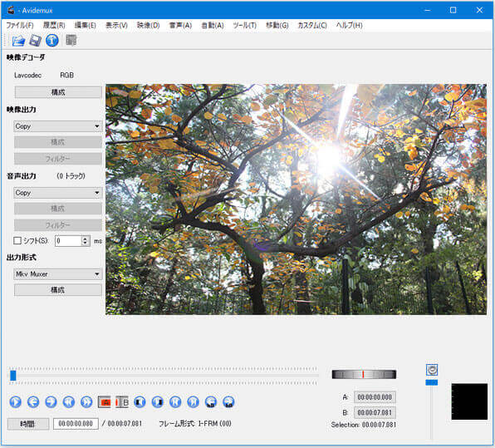Step back one frame with left arrow icon
Image resolution: width=495 pixels, height=448 pixels.
(33, 402)
